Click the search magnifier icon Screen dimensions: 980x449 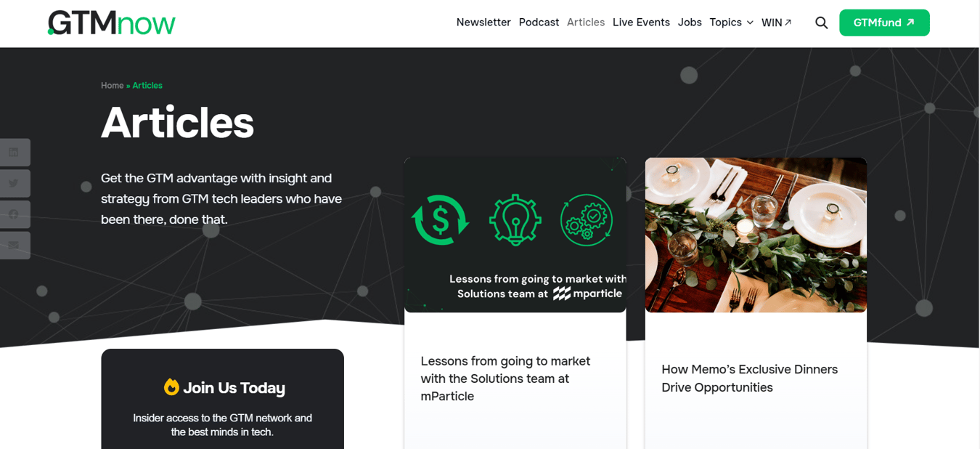pyautogui.click(x=821, y=23)
